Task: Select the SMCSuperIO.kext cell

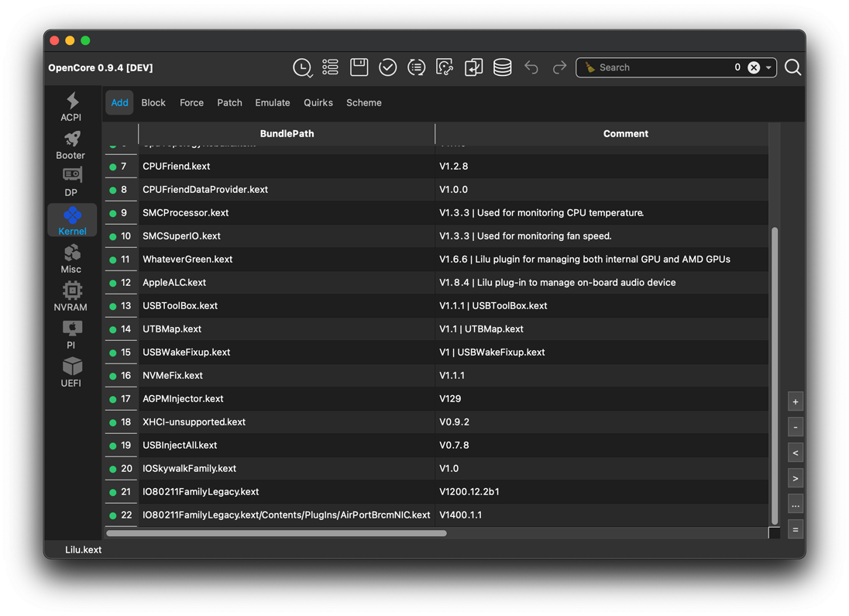Action: (x=287, y=236)
